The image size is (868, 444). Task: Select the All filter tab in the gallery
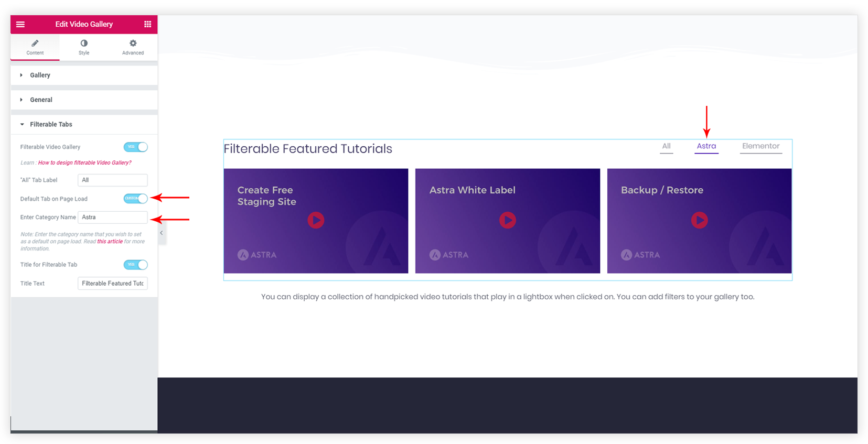pos(667,146)
